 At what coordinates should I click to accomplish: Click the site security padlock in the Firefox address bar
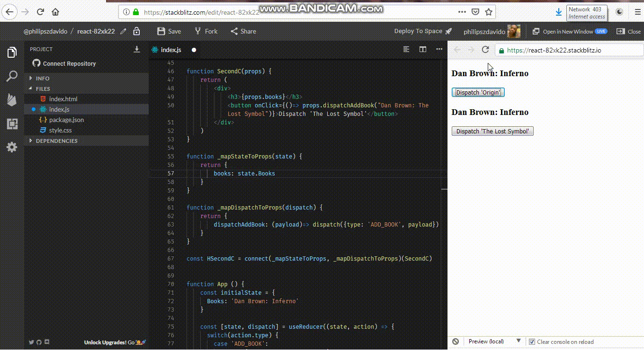(x=136, y=12)
